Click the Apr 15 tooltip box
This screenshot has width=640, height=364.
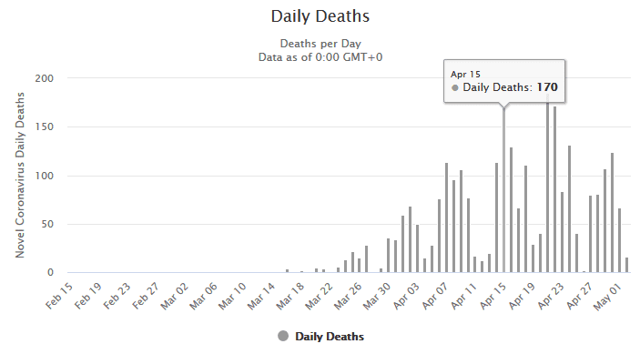(504, 80)
